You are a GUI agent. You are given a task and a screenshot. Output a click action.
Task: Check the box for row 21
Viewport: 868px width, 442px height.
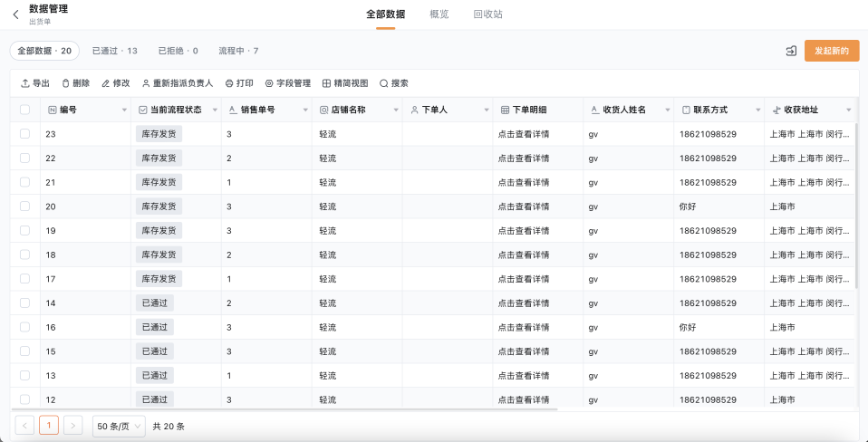24,182
